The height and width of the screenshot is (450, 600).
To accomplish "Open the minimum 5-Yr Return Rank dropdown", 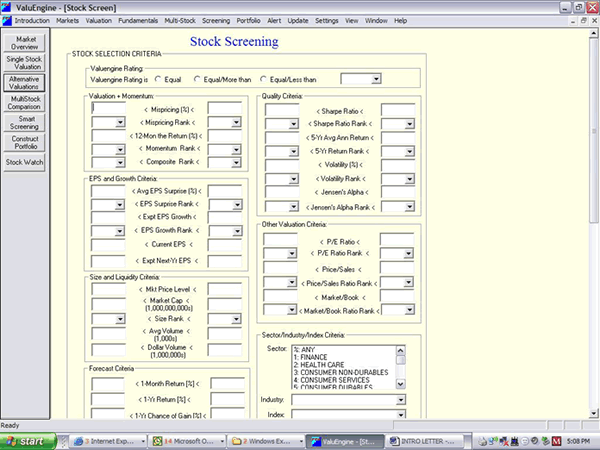I will pyautogui.click(x=293, y=152).
